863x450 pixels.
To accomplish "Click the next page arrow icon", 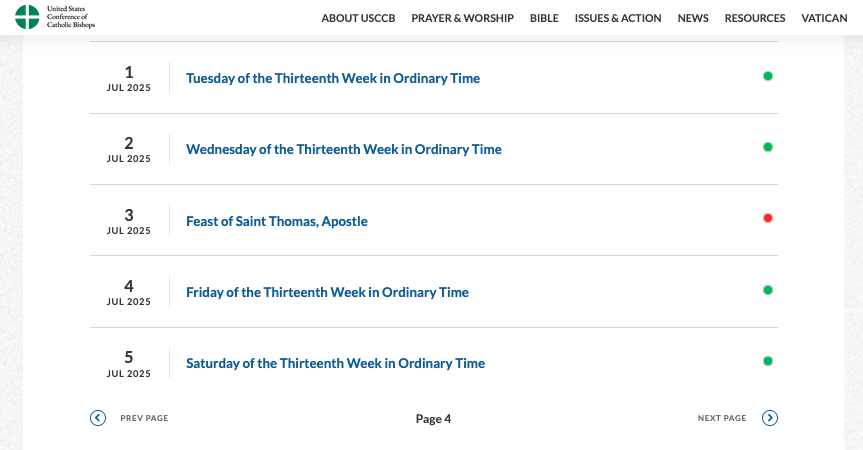I will (x=770, y=418).
